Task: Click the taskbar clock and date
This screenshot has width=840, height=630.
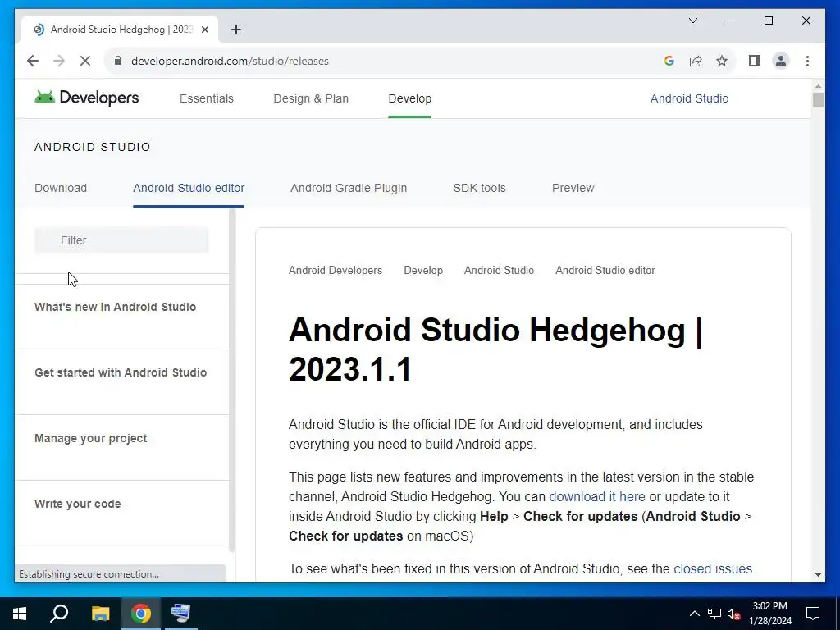Action: click(769, 614)
